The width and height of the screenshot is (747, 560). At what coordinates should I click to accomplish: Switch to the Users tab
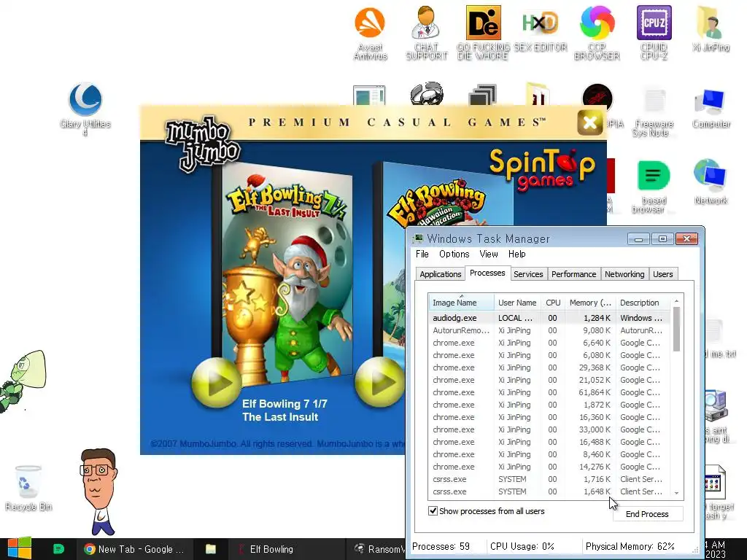(x=662, y=274)
